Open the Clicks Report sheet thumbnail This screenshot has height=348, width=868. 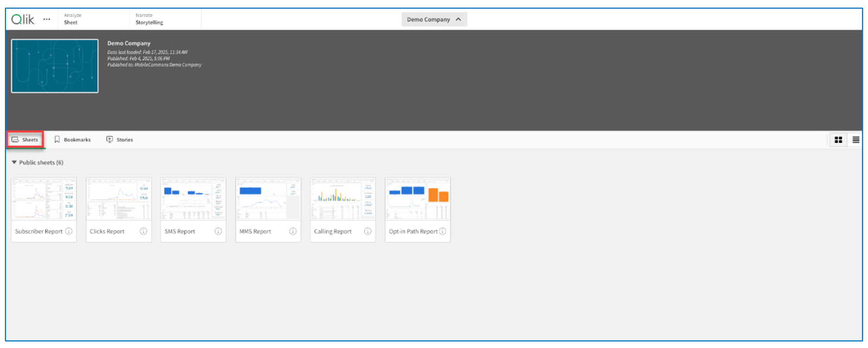[x=119, y=199]
